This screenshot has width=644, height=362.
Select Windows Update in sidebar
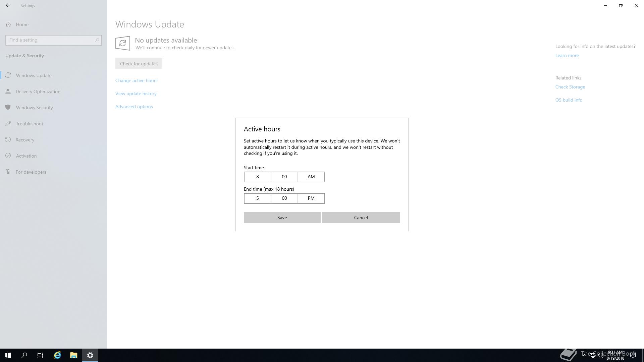click(54, 75)
